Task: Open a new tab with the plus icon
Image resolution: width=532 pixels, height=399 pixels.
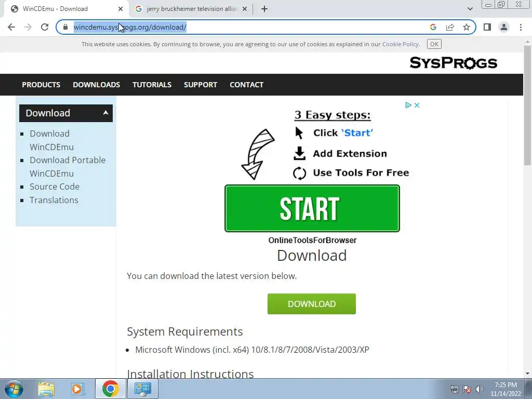Action: coord(264,9)
